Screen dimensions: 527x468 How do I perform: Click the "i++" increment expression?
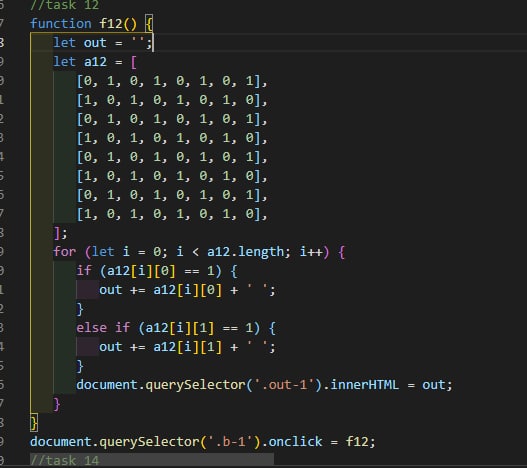click(311, 251)
